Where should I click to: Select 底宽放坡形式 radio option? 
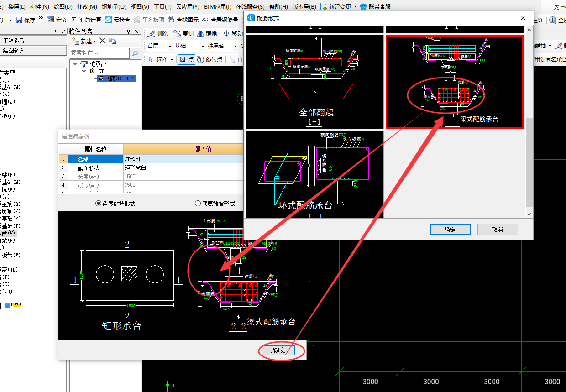pyautogui.click(x=198, y=204)
